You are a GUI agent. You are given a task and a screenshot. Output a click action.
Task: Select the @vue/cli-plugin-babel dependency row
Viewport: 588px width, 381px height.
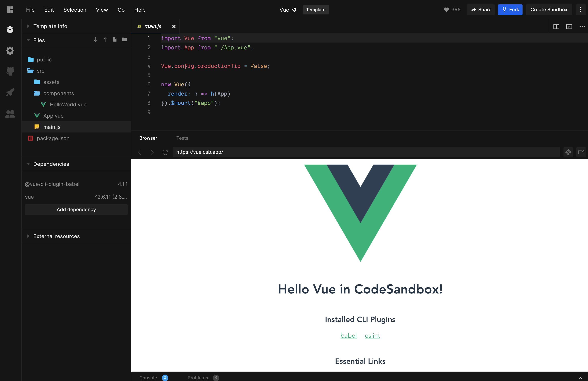click(x=76, y=184)
